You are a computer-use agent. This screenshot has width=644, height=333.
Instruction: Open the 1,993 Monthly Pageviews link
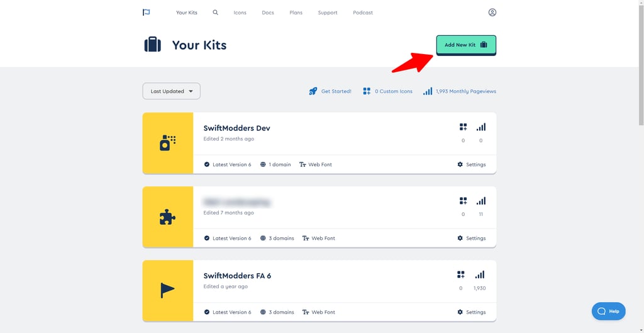[466, 92]
